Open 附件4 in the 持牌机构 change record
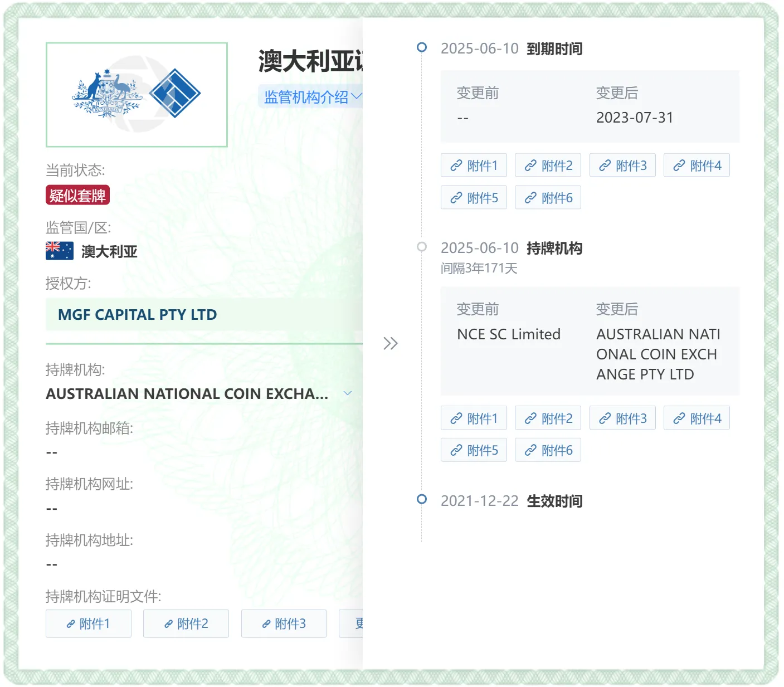 point(697,418)
